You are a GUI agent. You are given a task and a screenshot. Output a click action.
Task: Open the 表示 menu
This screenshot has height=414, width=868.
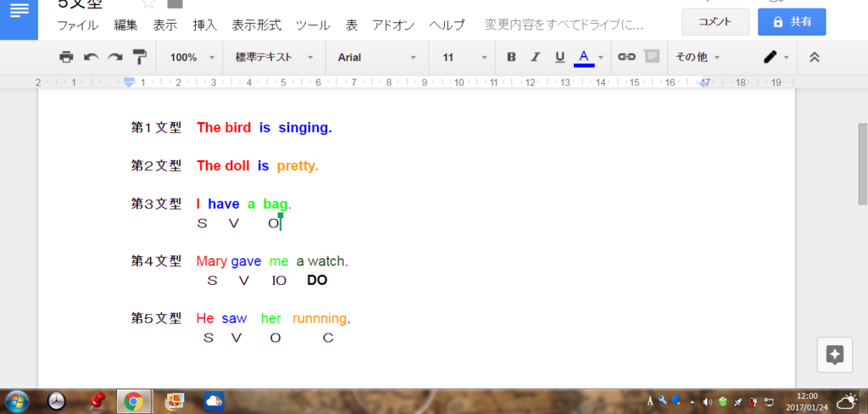click(x=165, y=25)
